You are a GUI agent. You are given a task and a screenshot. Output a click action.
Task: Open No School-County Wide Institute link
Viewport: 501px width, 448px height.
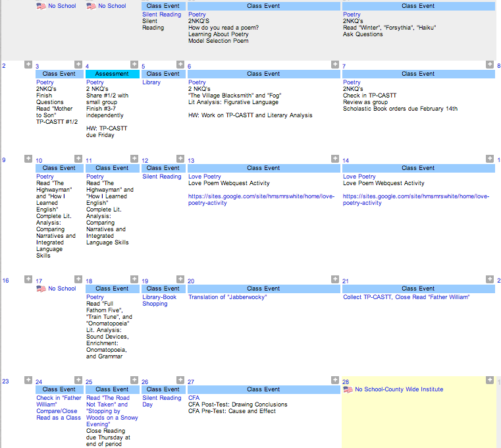tap(399, 389)
